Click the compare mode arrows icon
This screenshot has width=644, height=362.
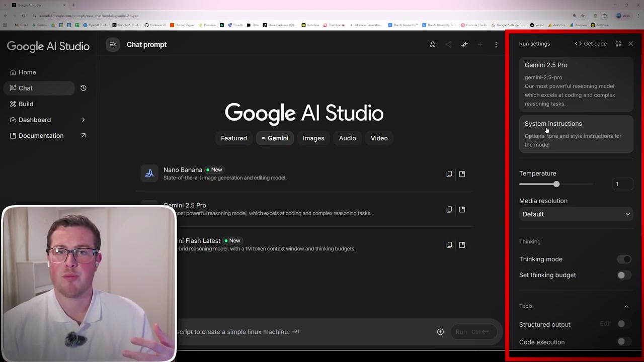[x=464, y=44]
